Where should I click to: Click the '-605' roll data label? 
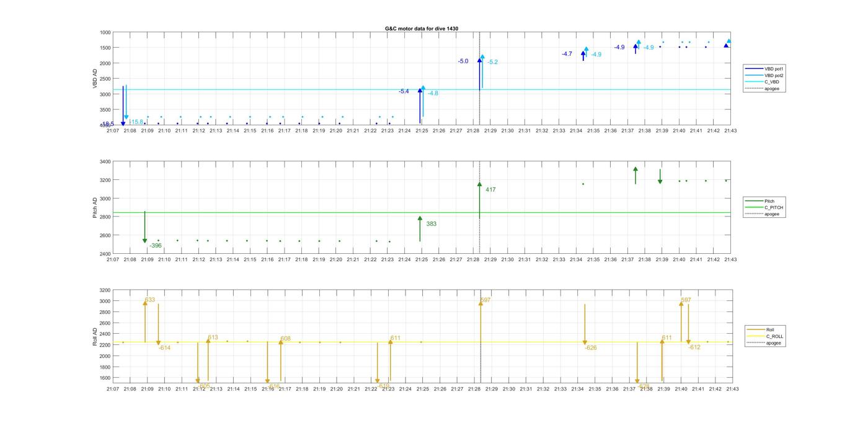click(x=204, y=385)
